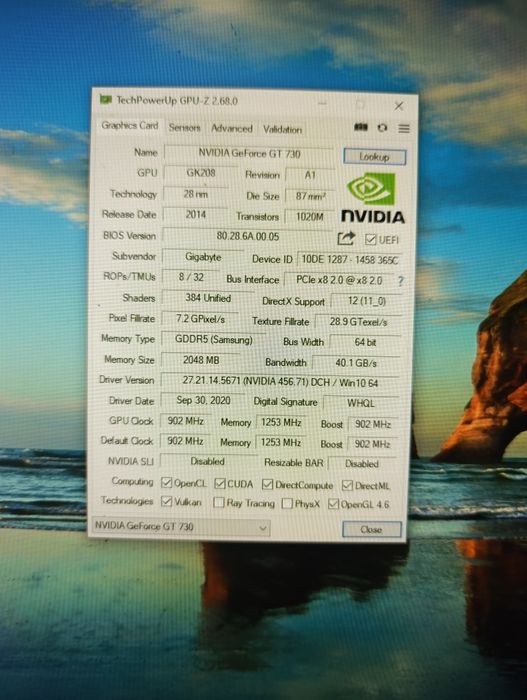
Task: Click the Memory Type field GDDR5 (Samsung)
Action: point(213,339)
